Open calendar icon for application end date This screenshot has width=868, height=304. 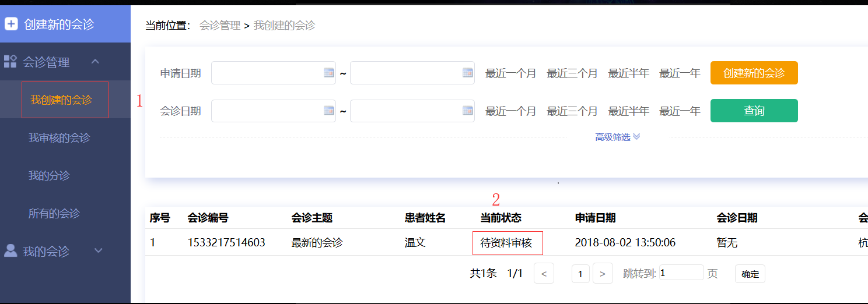tap(467, 73)
